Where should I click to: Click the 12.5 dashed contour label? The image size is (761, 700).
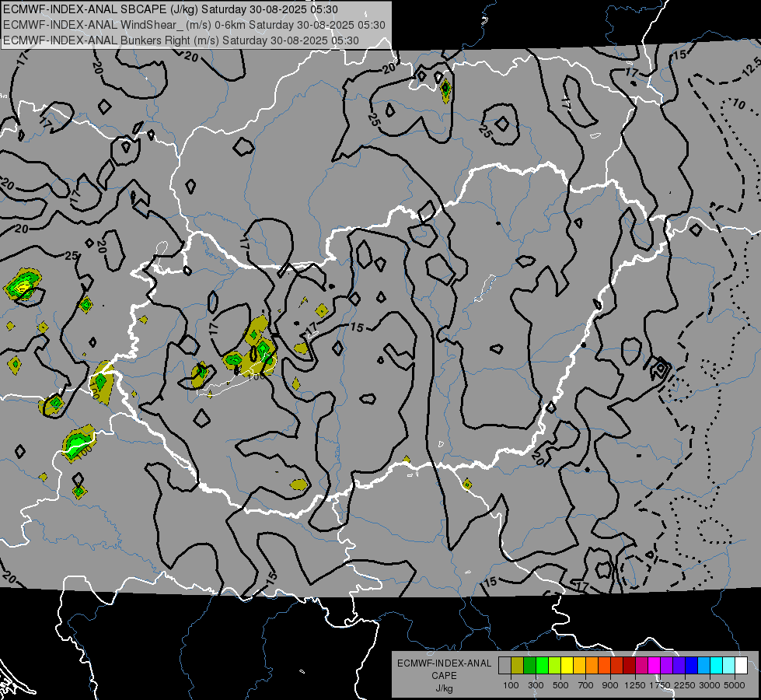coord(752,66)
